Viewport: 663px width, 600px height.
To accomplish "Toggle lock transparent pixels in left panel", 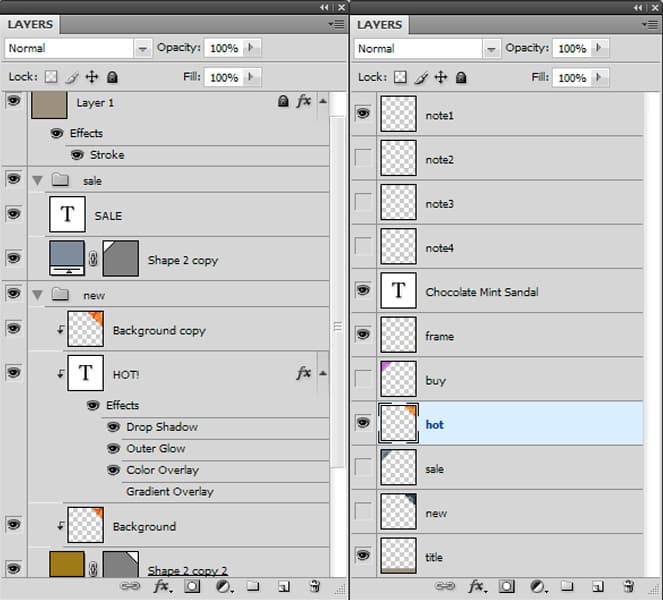I will [51, 77].
